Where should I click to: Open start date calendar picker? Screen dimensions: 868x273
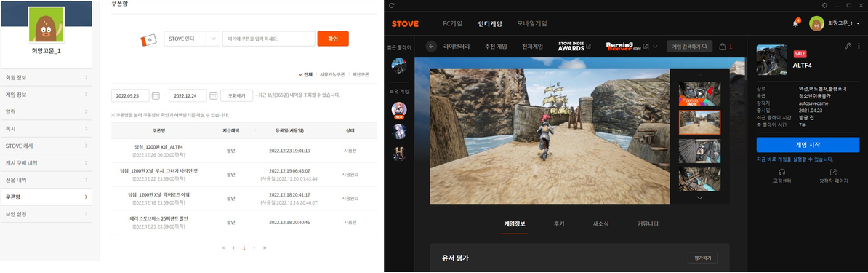click(156, 95)
